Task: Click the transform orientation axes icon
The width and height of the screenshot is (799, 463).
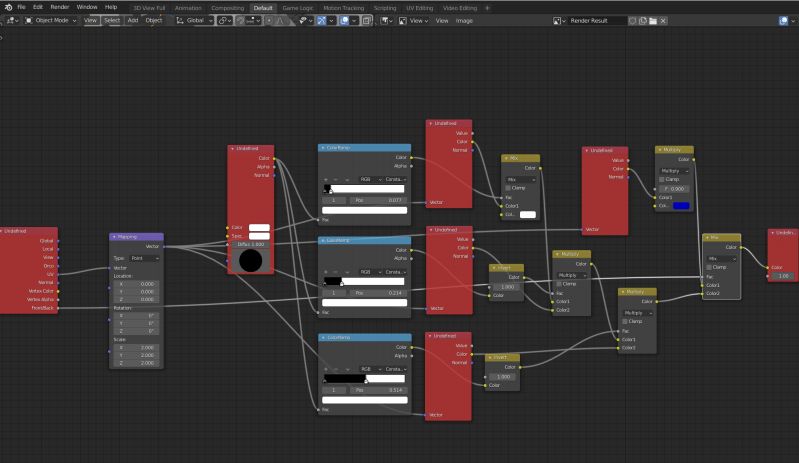Action: click(179, 20)
